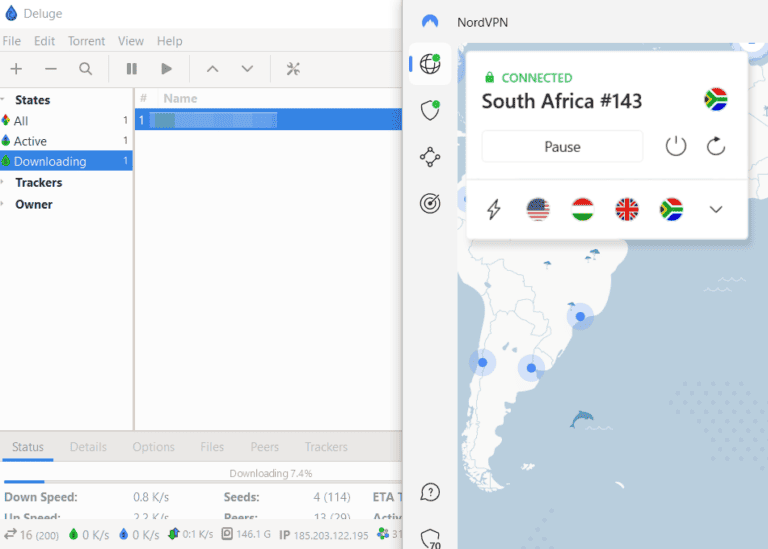768x549 pixels.
Task: Move torrent down in queue
Action: [247, 69]
